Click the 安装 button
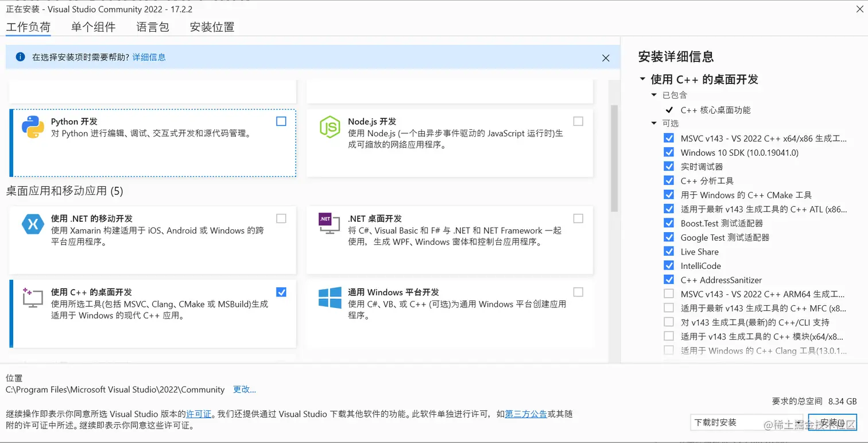This screenshot has height=443, width=868. click(x=832, y=422)
